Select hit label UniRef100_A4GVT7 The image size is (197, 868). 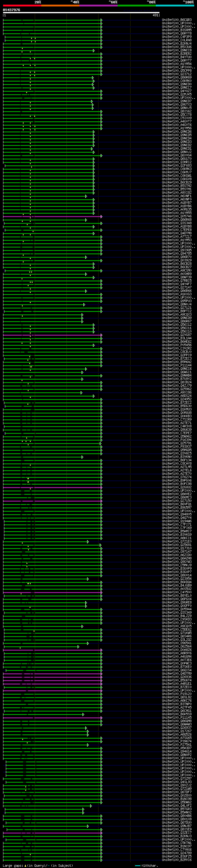(177, 121)
